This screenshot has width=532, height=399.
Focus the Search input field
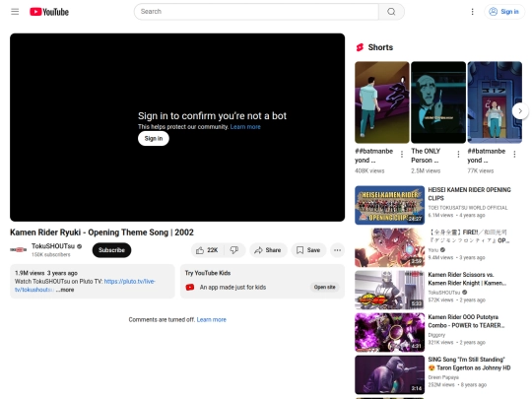click(x=256, y=12)
